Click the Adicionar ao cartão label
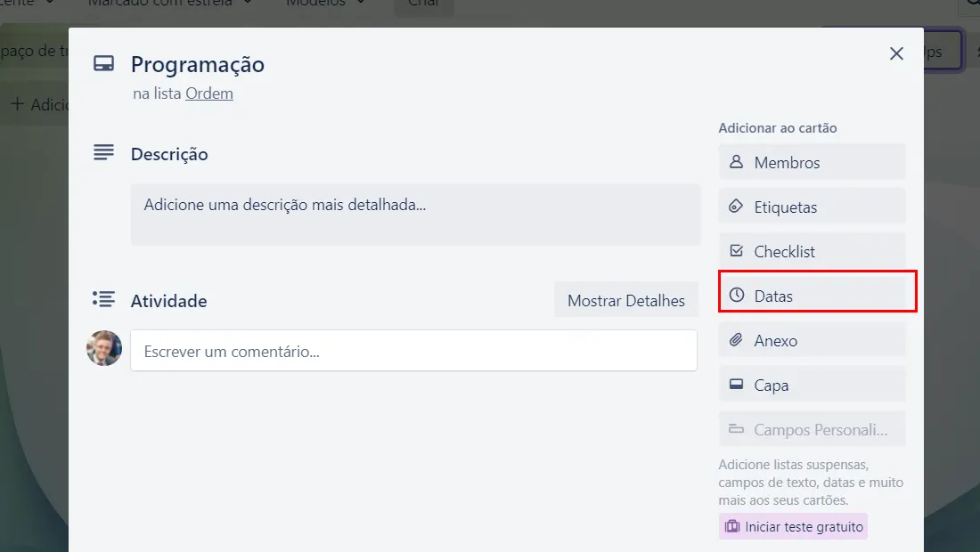 (778, 128)
